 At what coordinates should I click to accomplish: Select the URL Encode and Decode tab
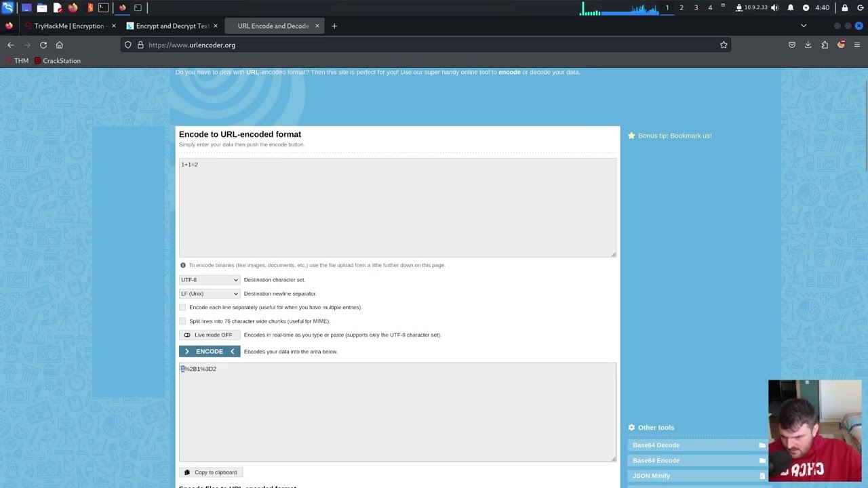tap(273, 26)
